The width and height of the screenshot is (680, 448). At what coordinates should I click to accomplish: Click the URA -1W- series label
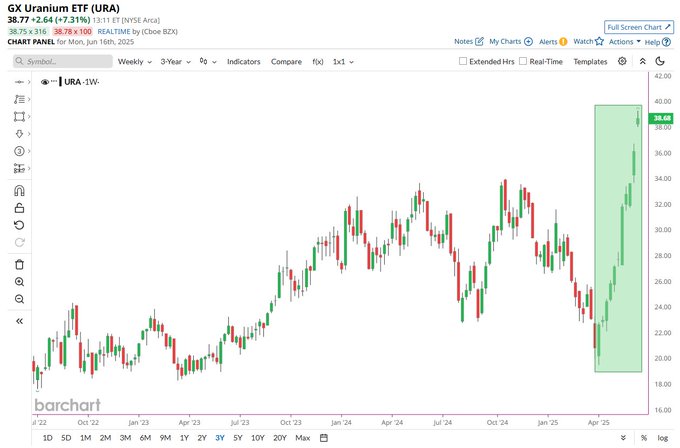coord(82,82)
